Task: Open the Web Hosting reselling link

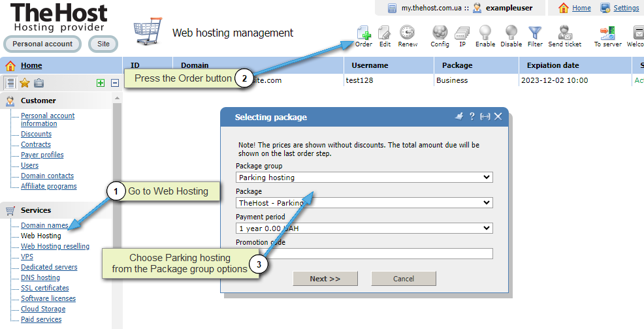Action: tap(55, 246)
